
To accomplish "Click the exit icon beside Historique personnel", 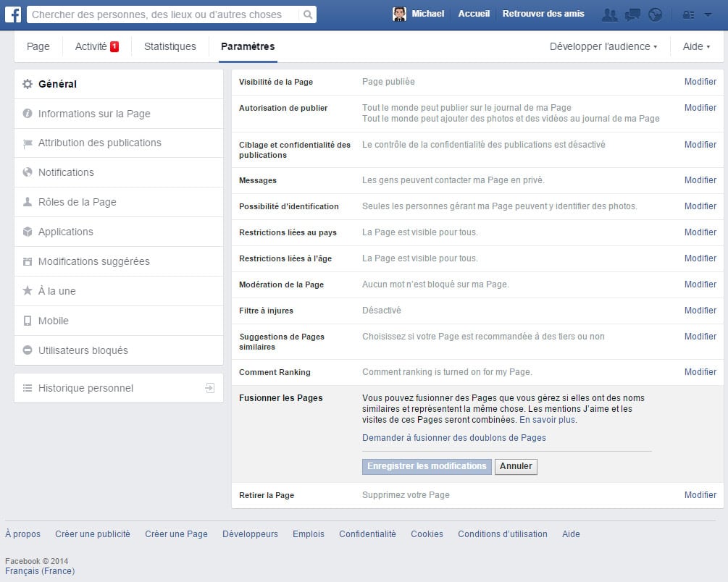I will point(209,388).
